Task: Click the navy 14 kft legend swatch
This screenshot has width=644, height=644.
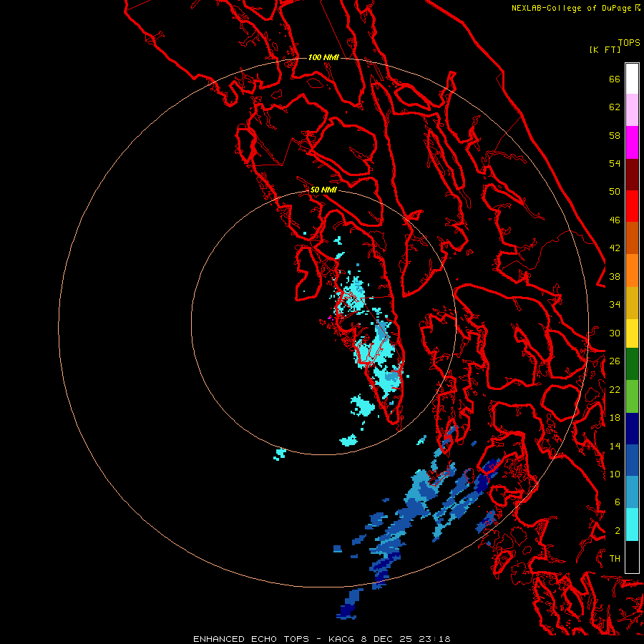Action: [x=632, y=429]
